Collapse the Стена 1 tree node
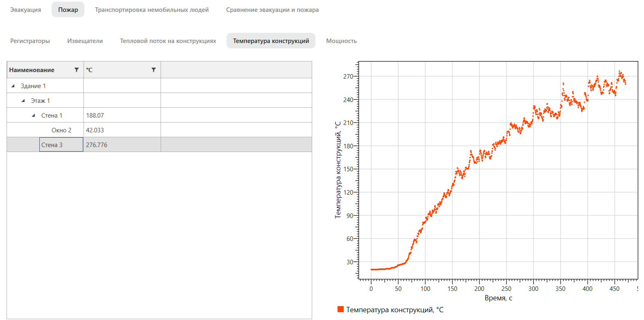Image resolution: width=644 pixels, height=320 pixels. pyautogui.click(x=33, y=116)
